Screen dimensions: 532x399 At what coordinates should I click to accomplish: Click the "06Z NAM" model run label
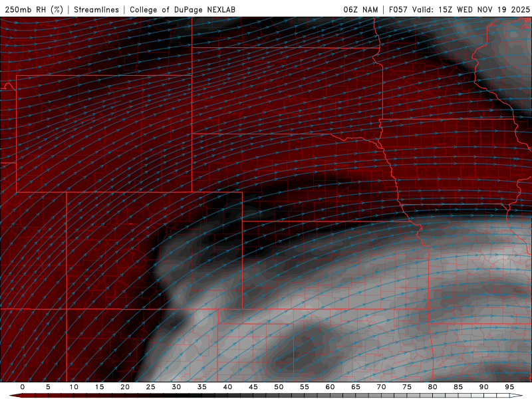point(360,9)
